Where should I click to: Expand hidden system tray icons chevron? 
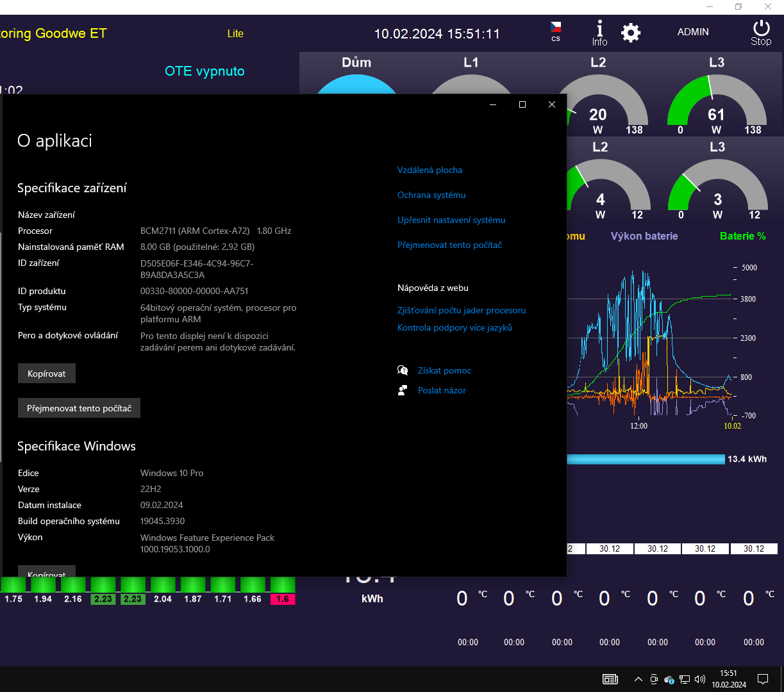pyautogui.click(x=638, y=679)
